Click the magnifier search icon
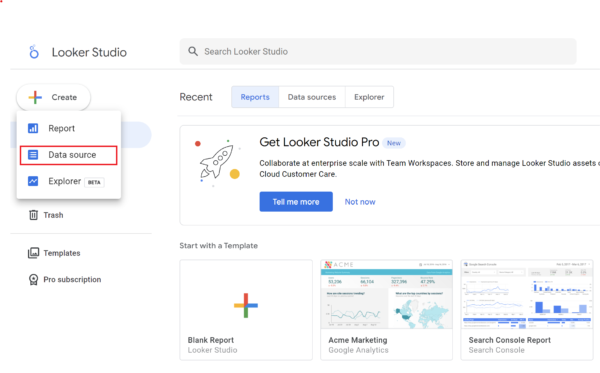Image resolution: width=600 pixels, height=373 pixels. pos(193,51)
